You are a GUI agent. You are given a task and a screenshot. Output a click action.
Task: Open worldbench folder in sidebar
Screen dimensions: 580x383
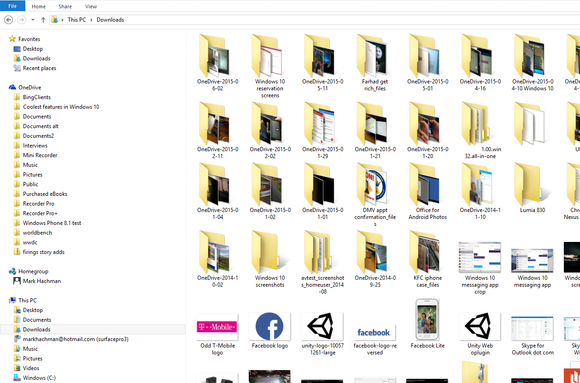tap(37, 233)
